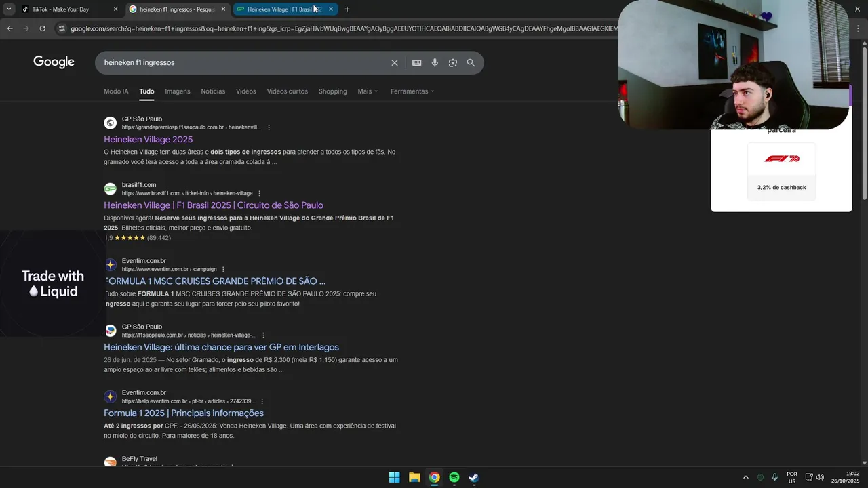Image resolution: width=868 pixels, height=488 pixels.
Task: Open the on-screen keyboard input tool
Action: click(417, 63)
